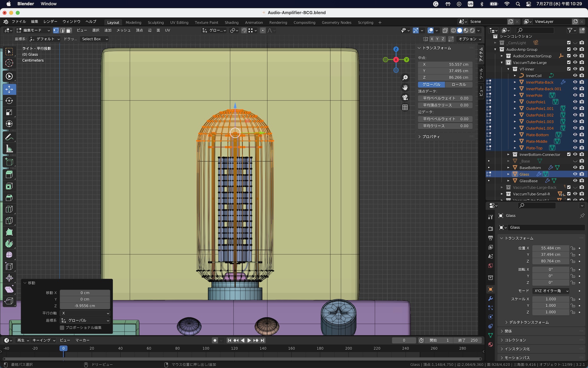Select the Scale tool in left toolbar
Screen dimensions: 588x368
(x=9, y=112)
